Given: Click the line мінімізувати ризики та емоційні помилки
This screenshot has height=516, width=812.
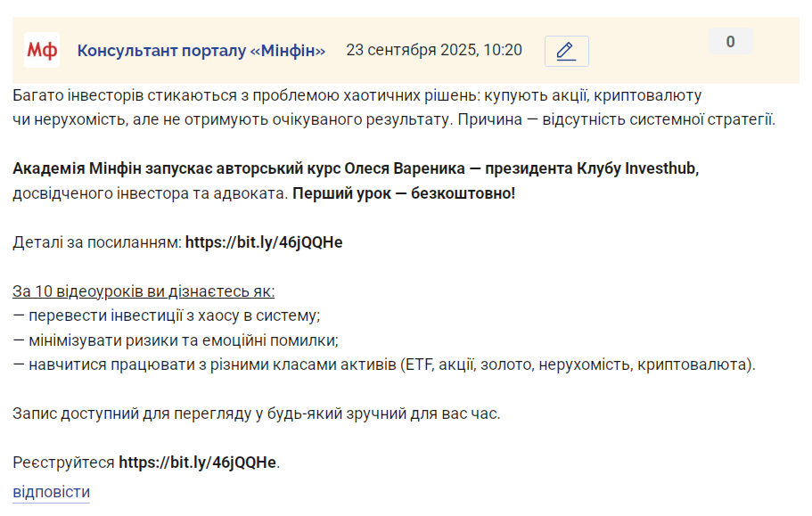Looking at the screenshot, I should click(x=176, y=340).
